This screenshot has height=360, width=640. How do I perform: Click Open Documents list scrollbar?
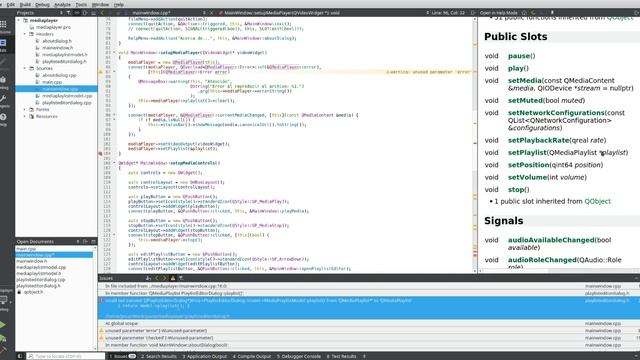coord(95,298)
